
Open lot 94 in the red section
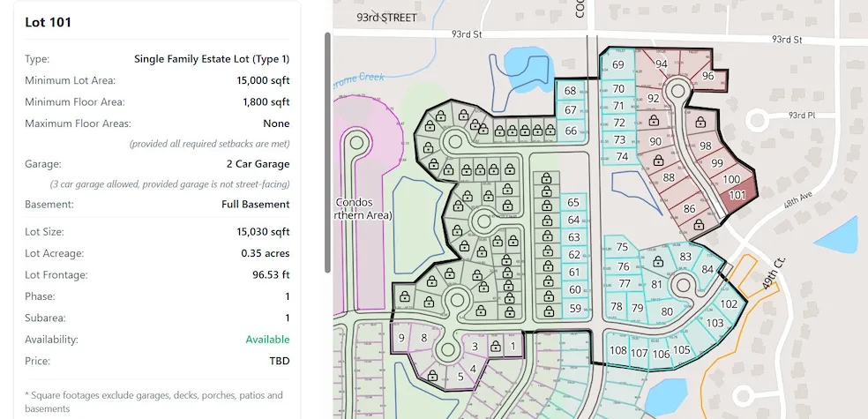click(x=661, y=64)
